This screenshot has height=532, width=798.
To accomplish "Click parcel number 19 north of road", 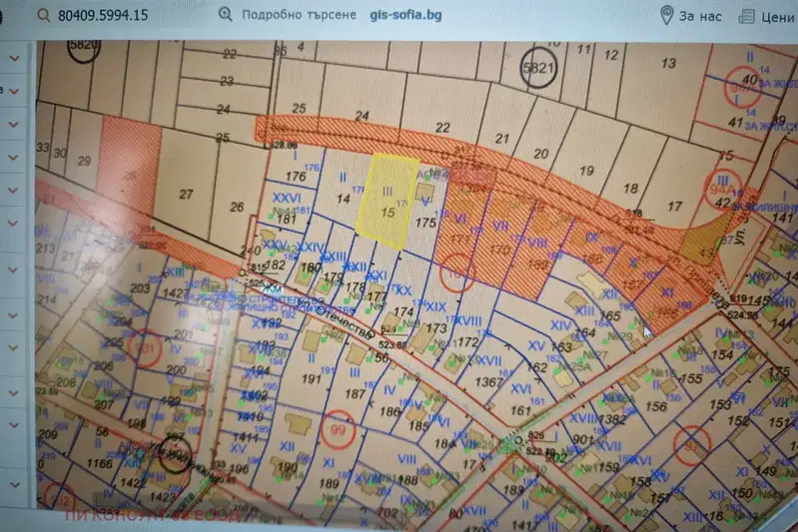I will point(587,171).
